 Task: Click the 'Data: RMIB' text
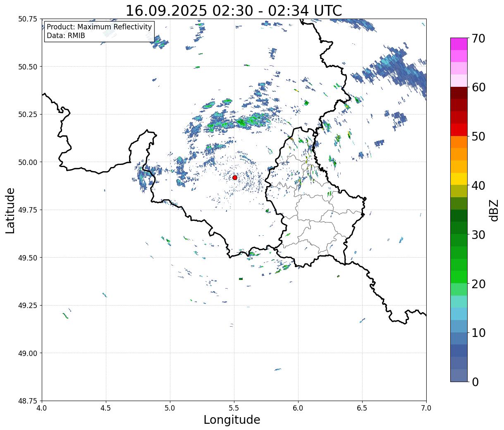[x=66, y=36]
